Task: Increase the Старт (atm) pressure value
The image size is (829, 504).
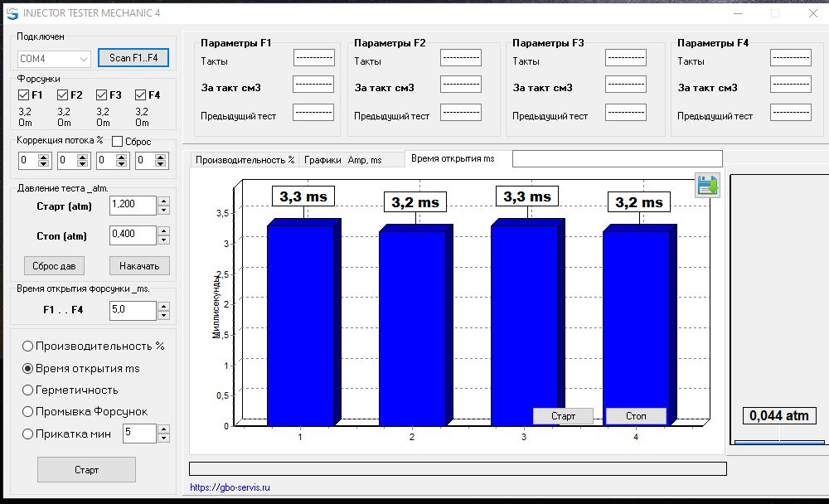Action: point(163,201)
